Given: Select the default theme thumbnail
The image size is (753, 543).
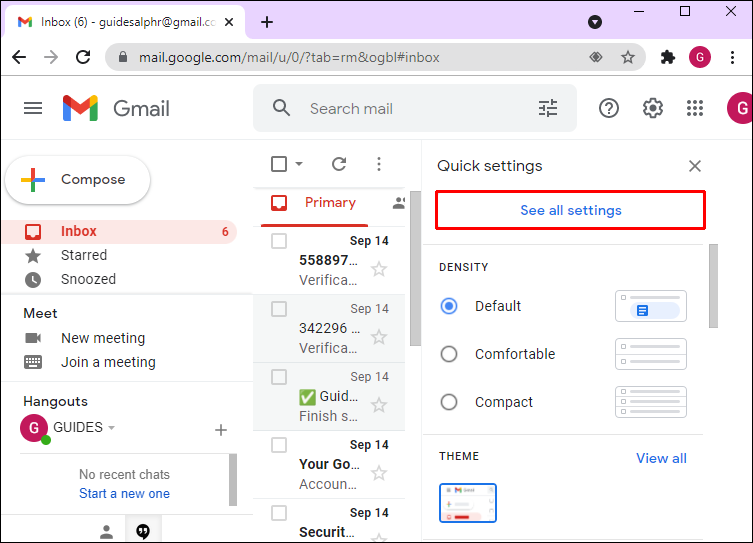Looking at the screenshot, I should click(x=468, y=503).
